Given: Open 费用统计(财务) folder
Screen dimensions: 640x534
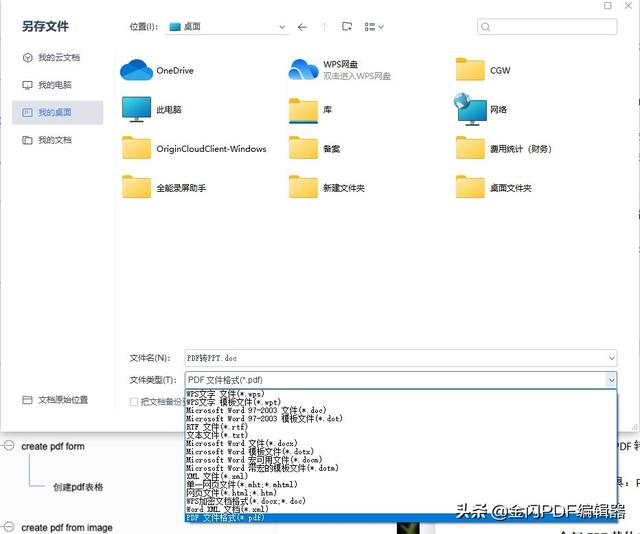Looking at the screenshot, I should pyautogui.click(x=504, y=149).
